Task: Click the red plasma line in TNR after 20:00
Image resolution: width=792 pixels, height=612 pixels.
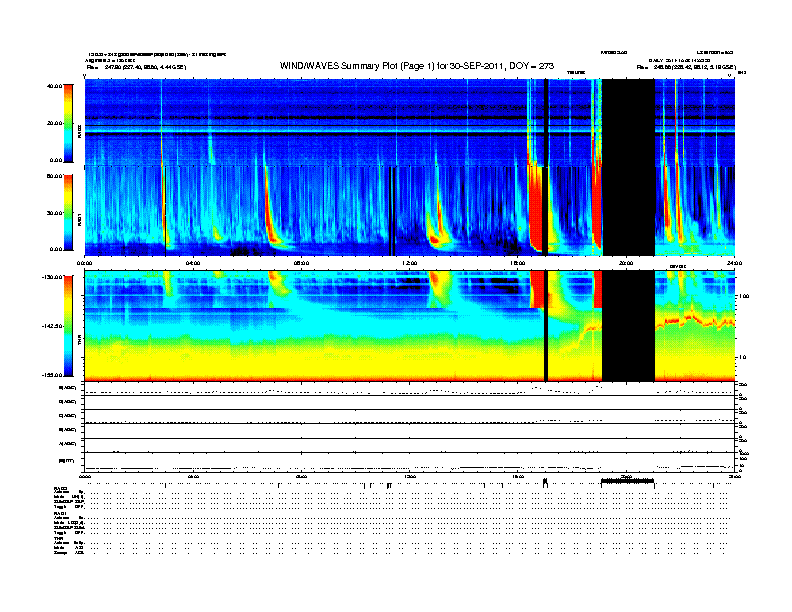Action: click(695, 320)
